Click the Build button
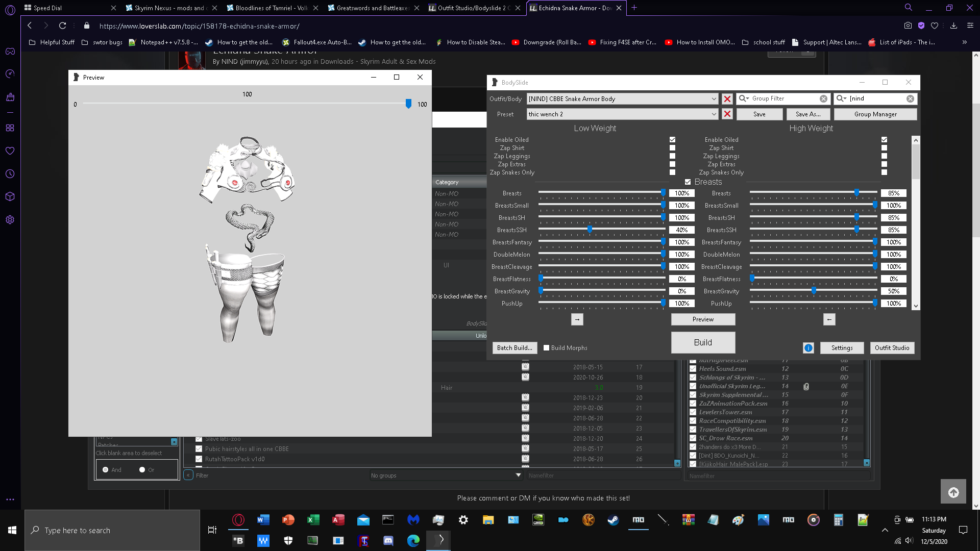 [x=703, y=342]
